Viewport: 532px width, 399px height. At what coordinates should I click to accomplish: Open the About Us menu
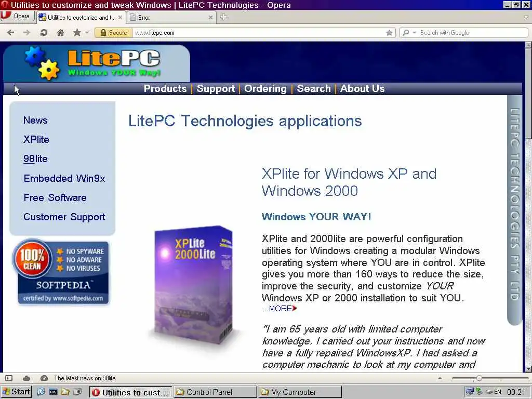click(x=362, y=88)
